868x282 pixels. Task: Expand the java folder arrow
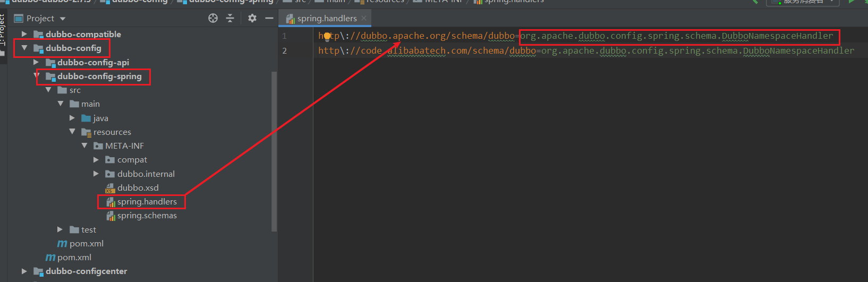click(x=72, y=118)
